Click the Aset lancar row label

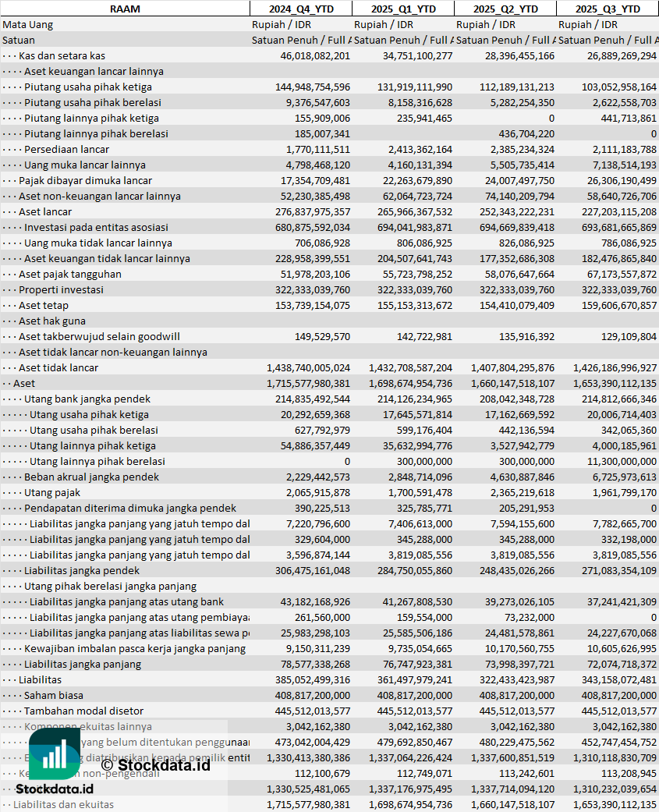point(45,211)
